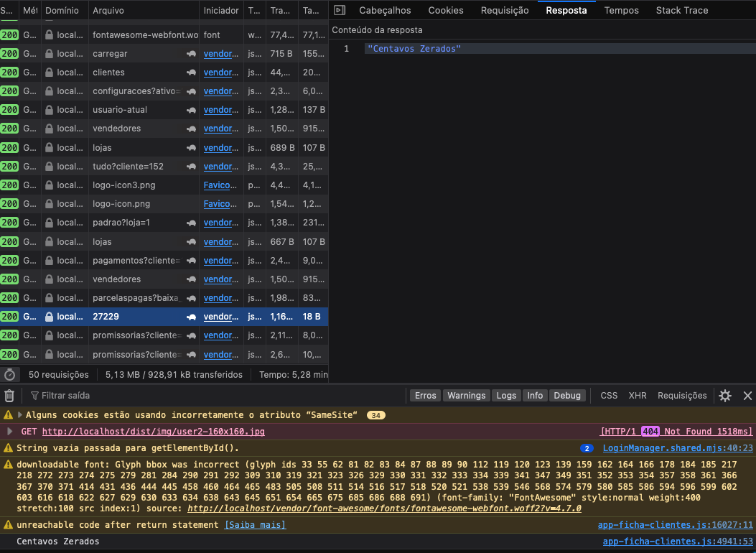
Task: Open console settings gear
Action: point(725,396)
